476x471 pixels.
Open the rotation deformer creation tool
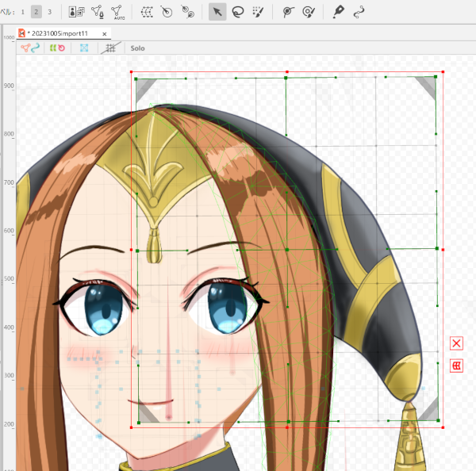point(187,12)
